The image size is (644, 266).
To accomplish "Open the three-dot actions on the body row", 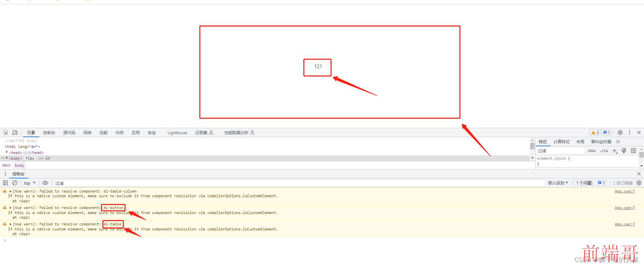I will pyautogui.click(x=2, y=158).
